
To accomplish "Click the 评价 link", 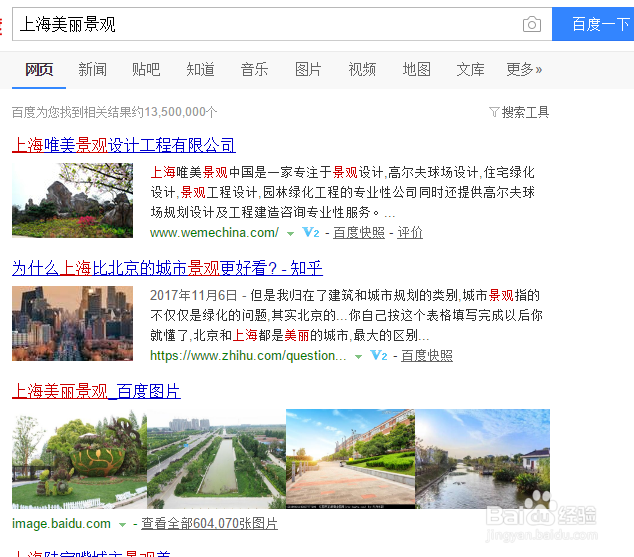I will coord(410,233).
